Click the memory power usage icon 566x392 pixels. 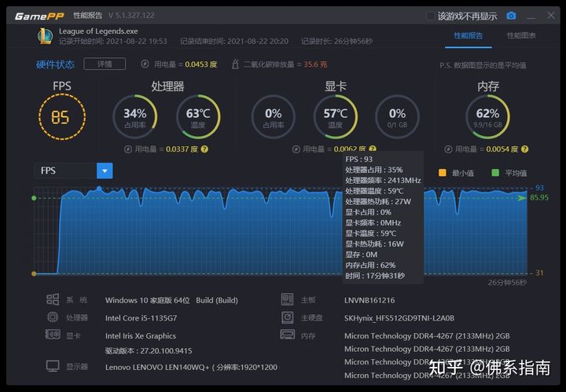tap(448, 149)
